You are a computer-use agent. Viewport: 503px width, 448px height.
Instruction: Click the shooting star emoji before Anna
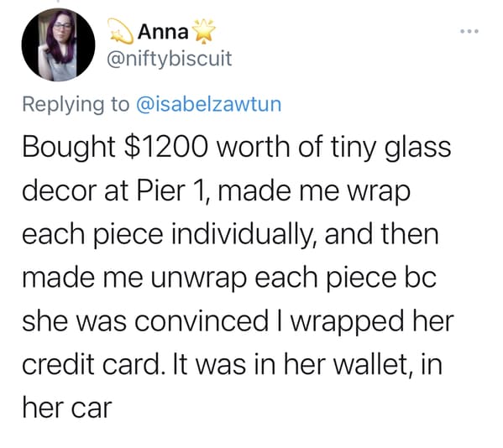coord(120,31)
